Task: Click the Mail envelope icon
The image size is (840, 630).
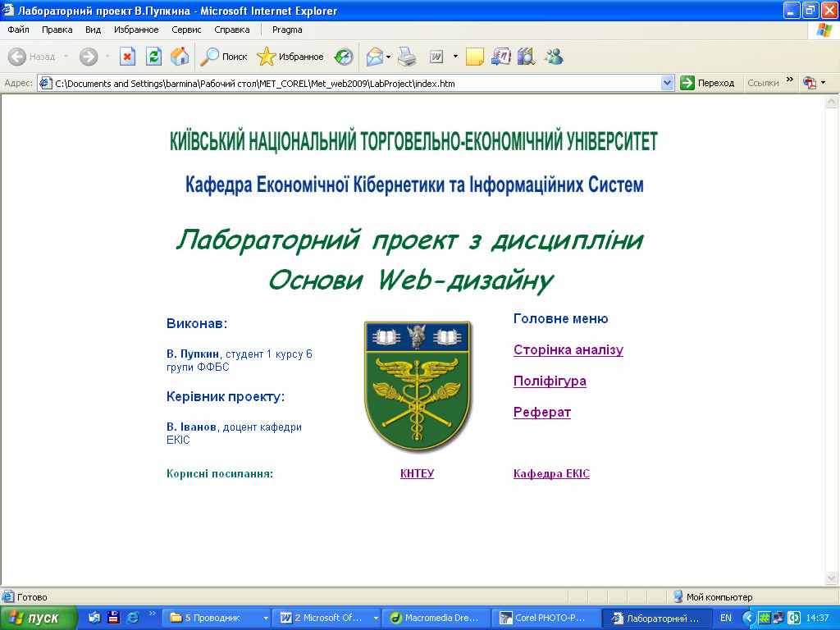Action: coord(374,57)
